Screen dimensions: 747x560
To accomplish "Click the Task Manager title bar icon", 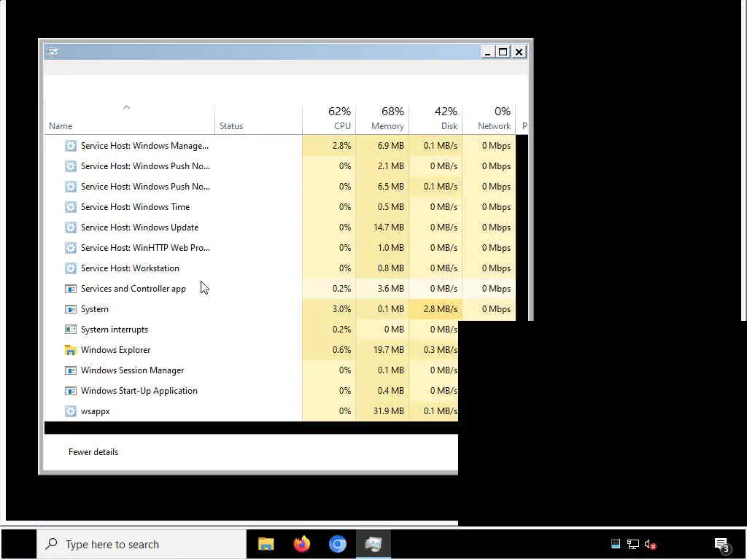I will click(x=53, y=52).
